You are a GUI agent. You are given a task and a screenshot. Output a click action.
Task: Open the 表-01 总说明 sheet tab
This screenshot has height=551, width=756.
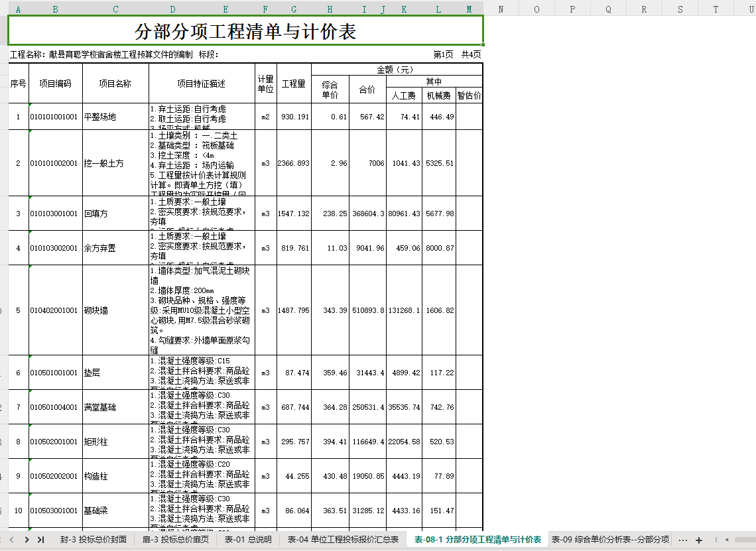click(x=248, y=540)
